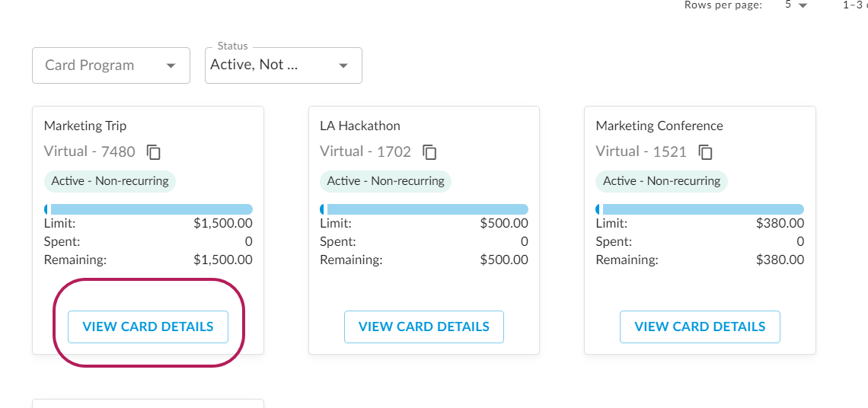
Task: Select Marketing Conference Active Non-recurring badge
Action: coord(662,181)
